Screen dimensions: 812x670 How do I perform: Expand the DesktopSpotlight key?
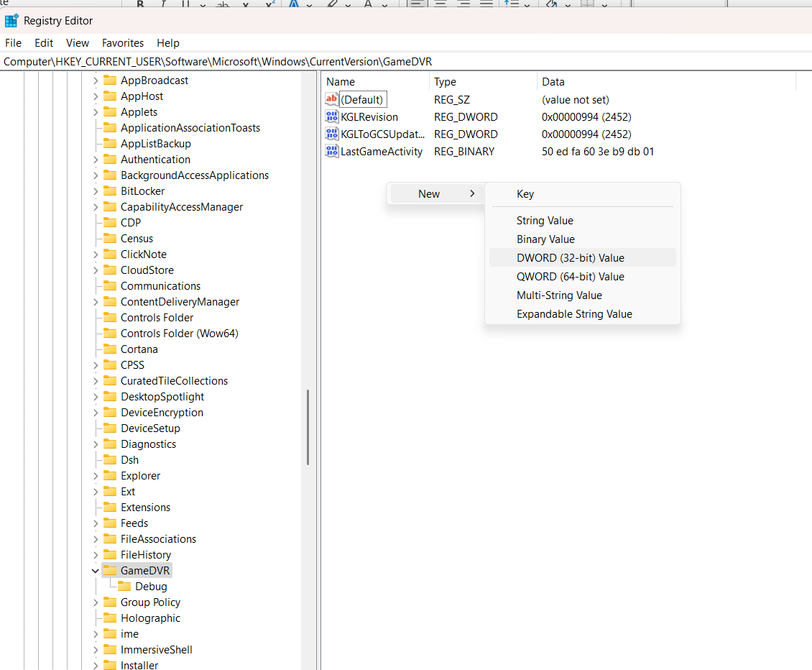pyautogui.click(x=96, y=396)
